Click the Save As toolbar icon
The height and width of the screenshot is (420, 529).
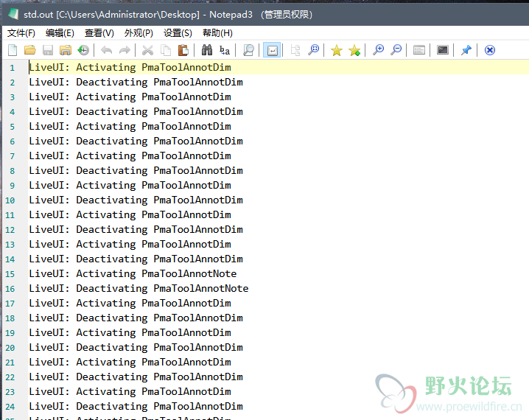coord(66,50)
